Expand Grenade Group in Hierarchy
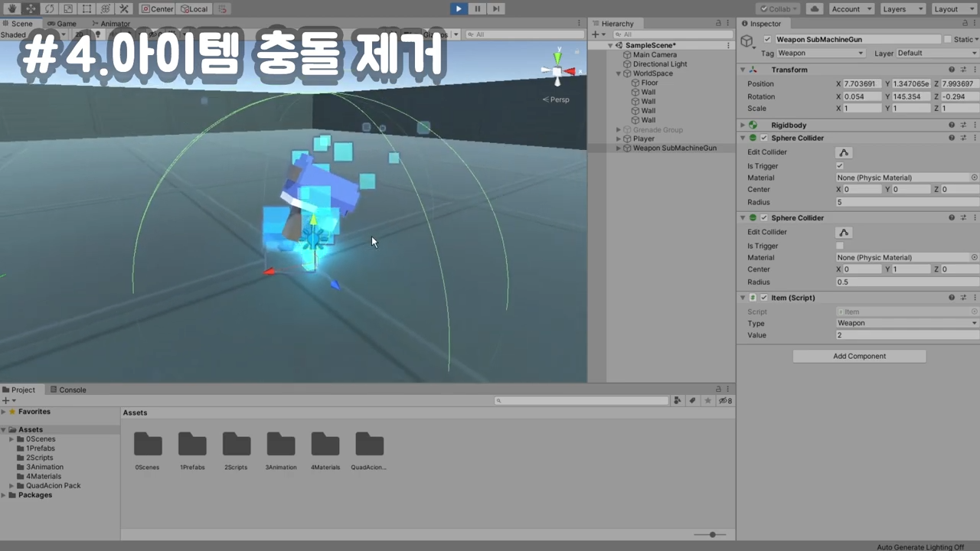The image size is (980, 551). (619, 130)
